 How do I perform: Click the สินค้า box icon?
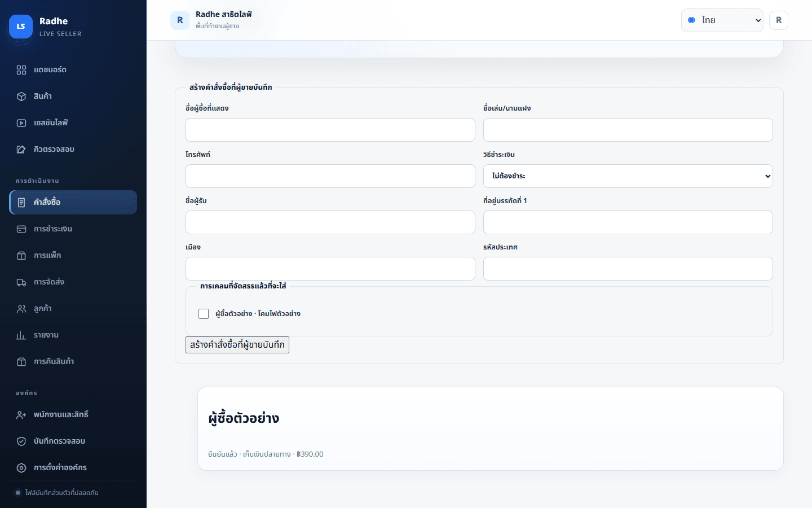(x=21, y=97)
